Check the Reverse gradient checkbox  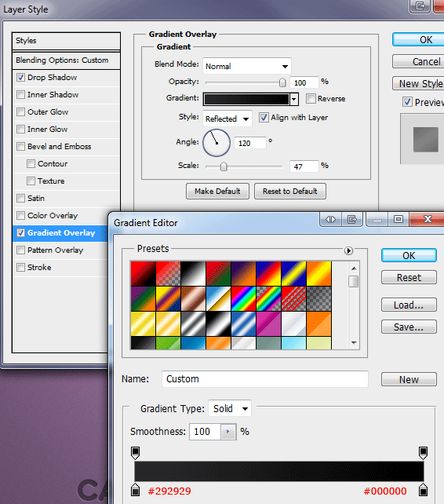coord(311,98)
